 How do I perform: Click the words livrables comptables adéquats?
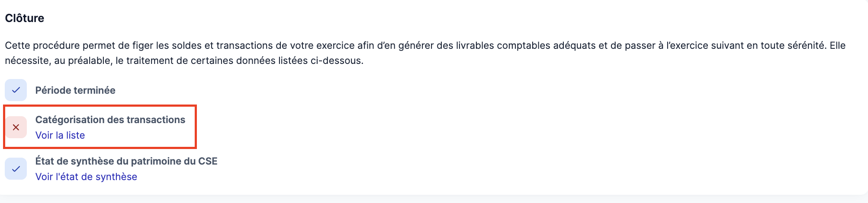point(526,45)
